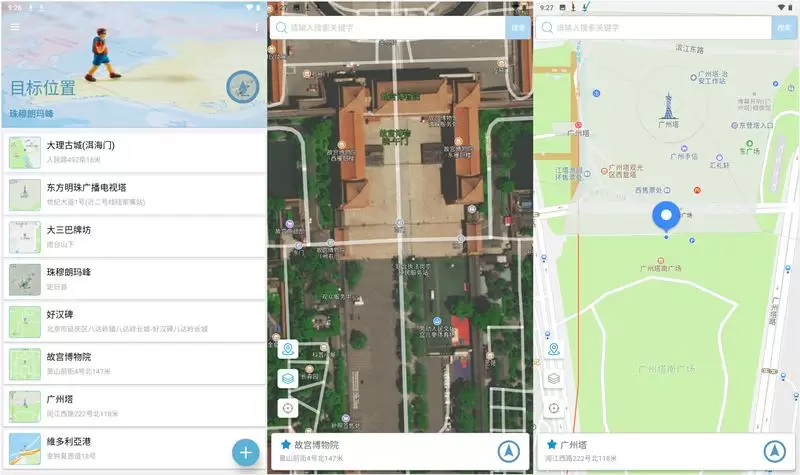This screenshot has height=475, width=800.
Task: Select the 好汉碑 list entry
Action: (x=134, y=321)
